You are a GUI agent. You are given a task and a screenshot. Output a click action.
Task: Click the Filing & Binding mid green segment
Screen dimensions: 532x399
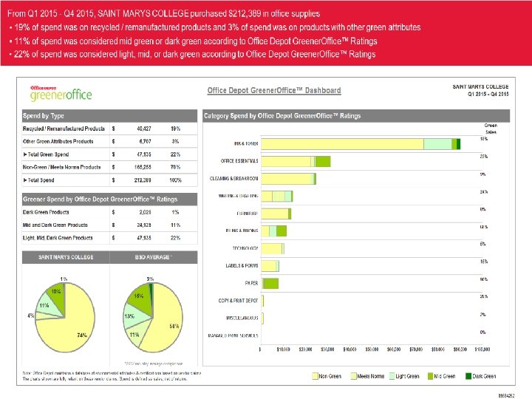pyautogui.click(x=282, y=231)
